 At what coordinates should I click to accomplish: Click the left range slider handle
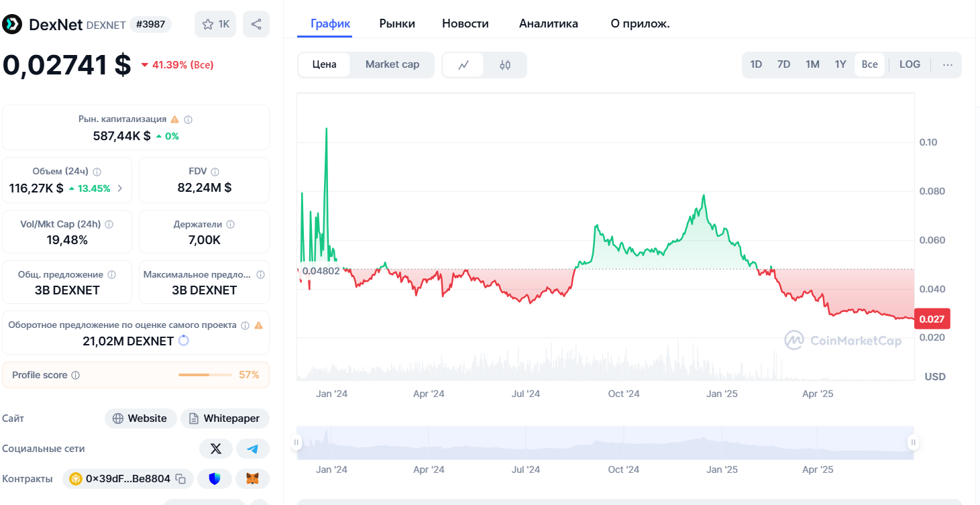296,443
